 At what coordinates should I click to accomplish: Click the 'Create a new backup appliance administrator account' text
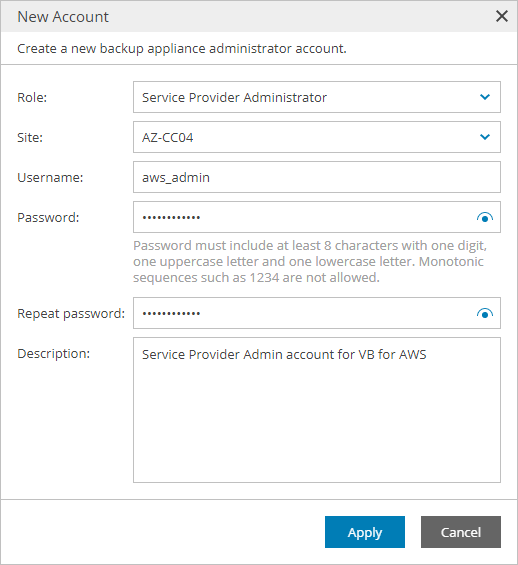click(182, 48)
